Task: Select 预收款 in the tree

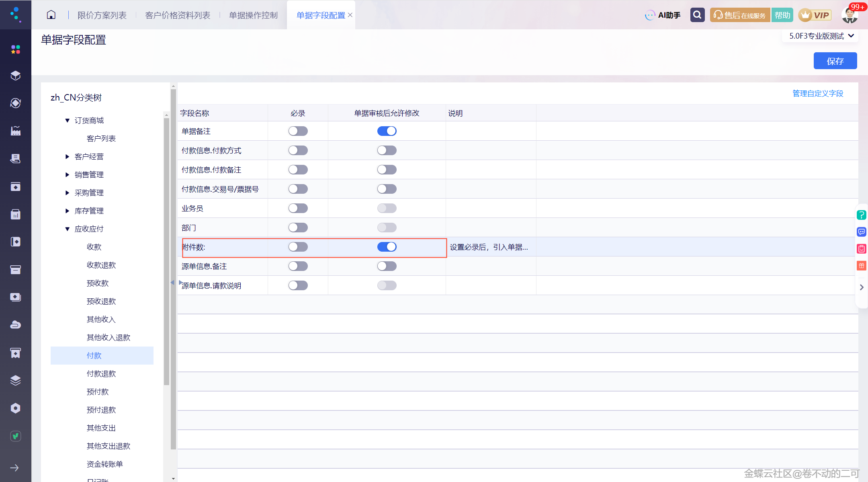Action: tap(98, 283)
